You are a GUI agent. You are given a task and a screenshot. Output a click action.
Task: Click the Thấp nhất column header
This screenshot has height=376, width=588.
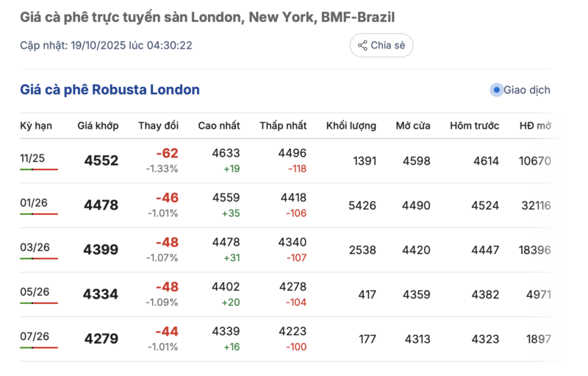[x=283, y=126]
